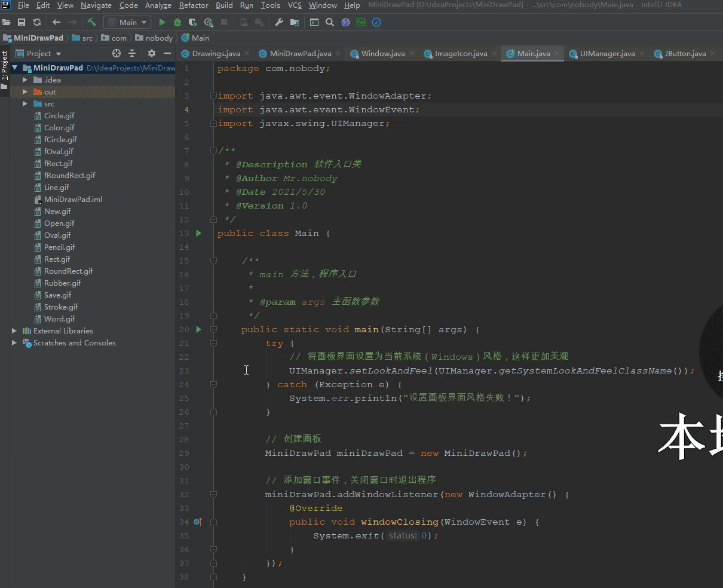The height and width of the screenshot is (588, 723).
Task: Run Main with the green play icon
Action: (x=162, y=22)
